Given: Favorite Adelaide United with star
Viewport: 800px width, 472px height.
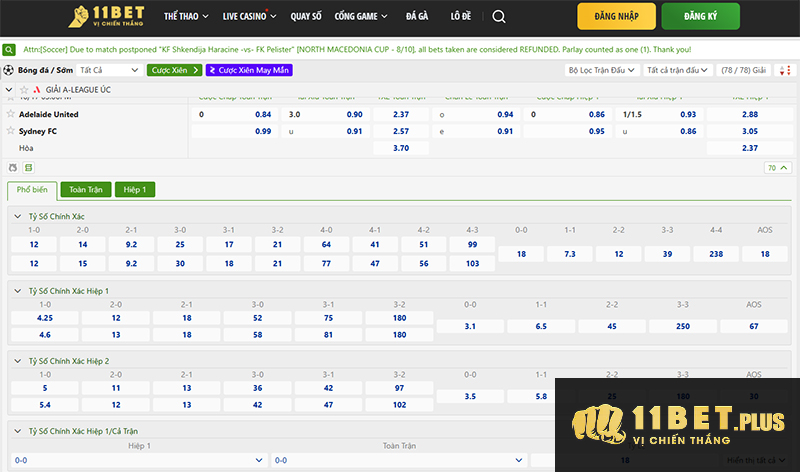Looking at the screenshot, I should coord(10,115).
